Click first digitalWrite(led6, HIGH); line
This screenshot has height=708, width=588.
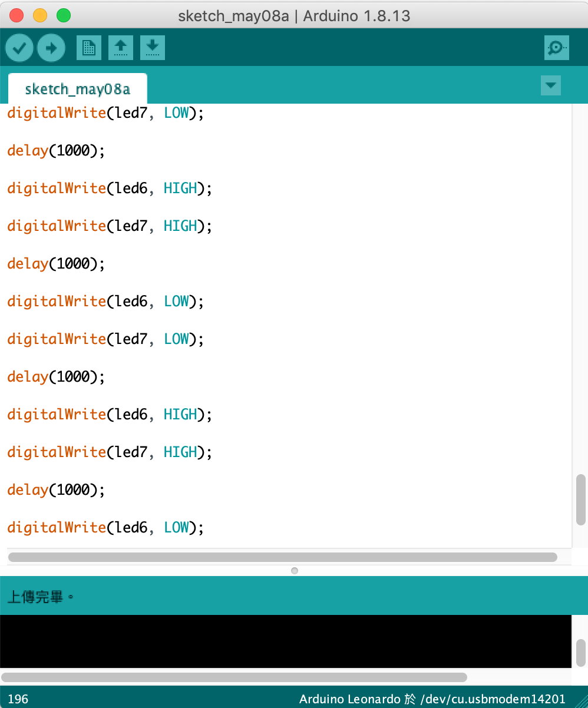(x=110, y=188)
